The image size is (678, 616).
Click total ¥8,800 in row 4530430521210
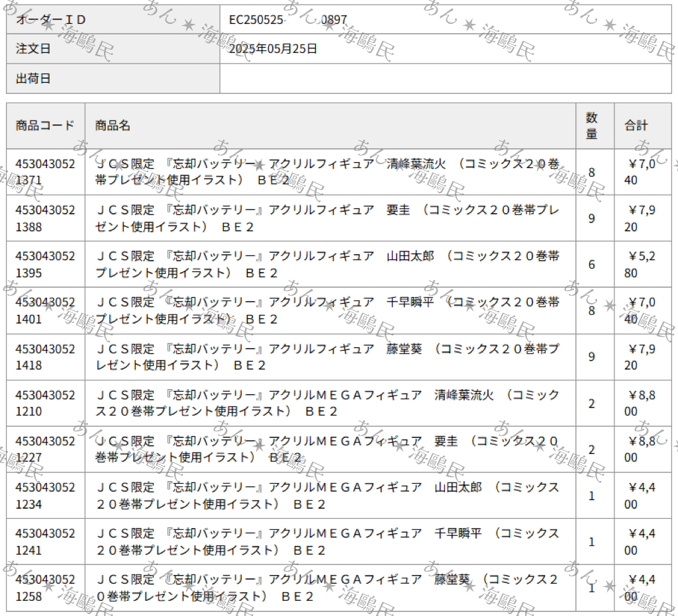coord(640,403)
